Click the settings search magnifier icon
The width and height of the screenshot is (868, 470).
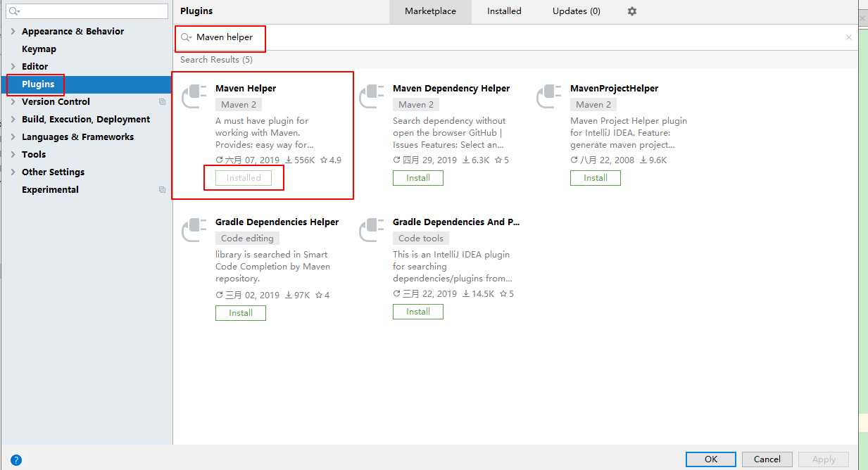click(x=14, y=11)
